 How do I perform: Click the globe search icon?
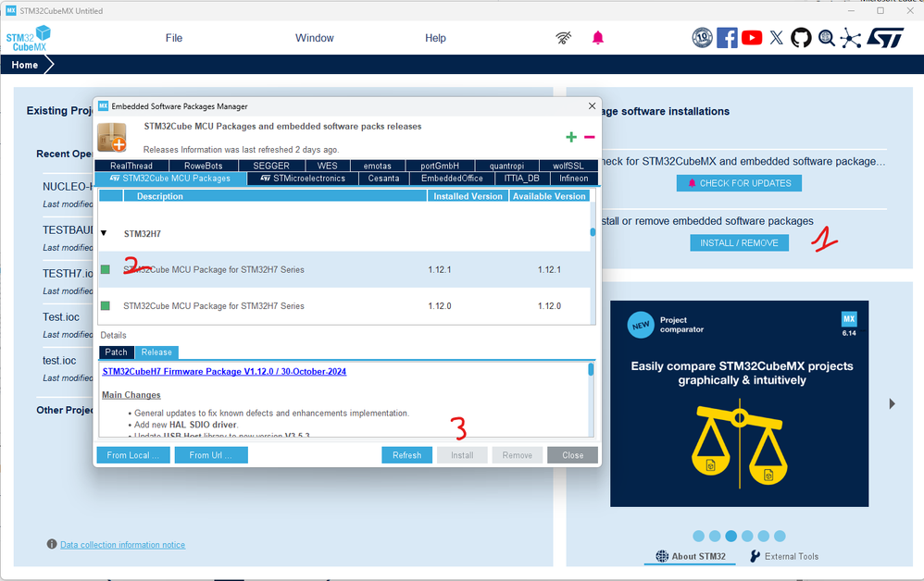[x=826, y=38]
